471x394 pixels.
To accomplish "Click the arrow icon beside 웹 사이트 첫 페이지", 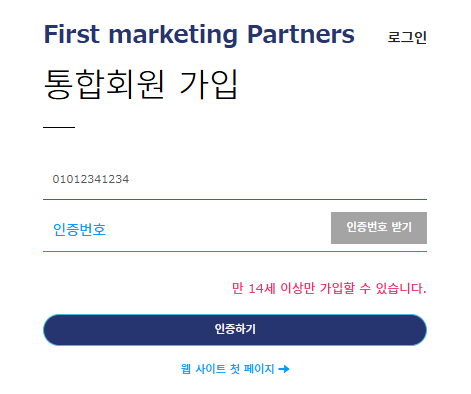I will click(284, 369).
